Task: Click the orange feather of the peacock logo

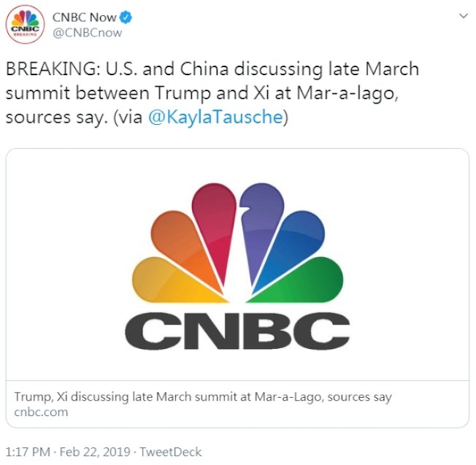Action: [179, 245]
